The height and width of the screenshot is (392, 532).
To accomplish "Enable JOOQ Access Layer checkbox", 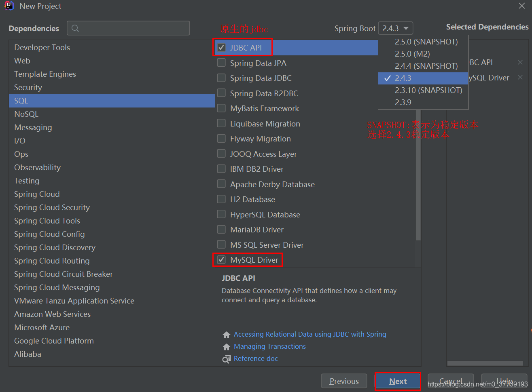I will (x=221, y=154).
